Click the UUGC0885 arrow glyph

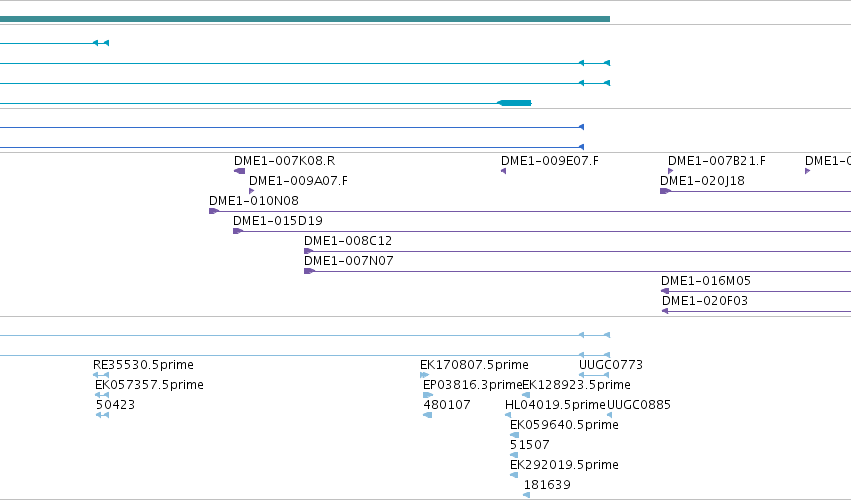[609, 415]
